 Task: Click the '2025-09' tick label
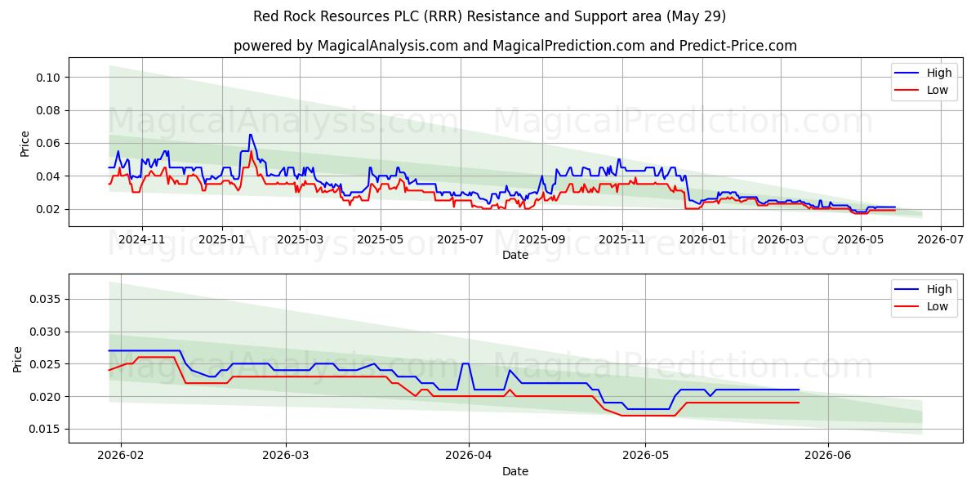(x=541, y=240)
